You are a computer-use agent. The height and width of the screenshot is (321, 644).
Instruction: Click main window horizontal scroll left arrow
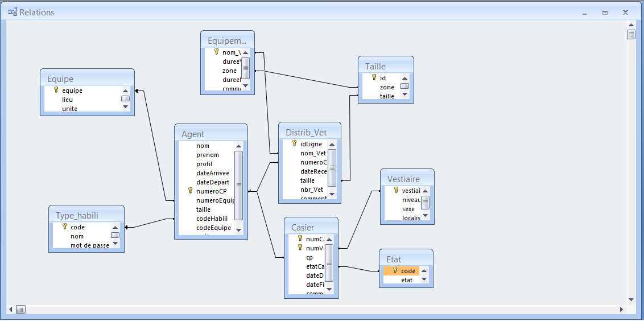[11, 309]
